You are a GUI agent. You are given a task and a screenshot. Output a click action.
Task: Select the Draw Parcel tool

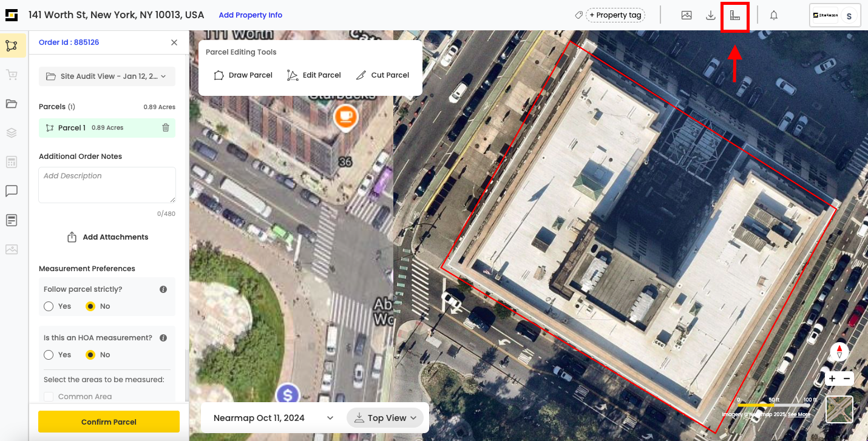(x=243, y=75)
